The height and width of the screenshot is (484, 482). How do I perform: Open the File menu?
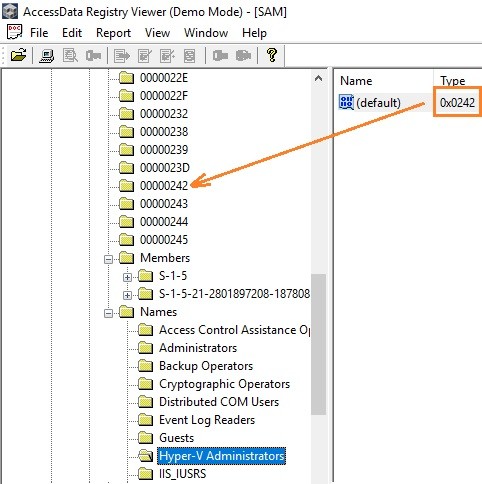pos(39,33)
